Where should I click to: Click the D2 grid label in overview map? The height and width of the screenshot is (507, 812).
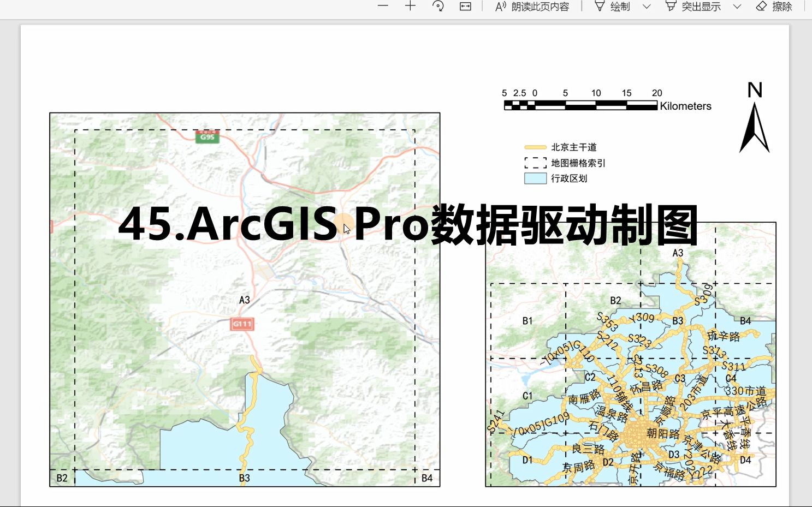608,462
